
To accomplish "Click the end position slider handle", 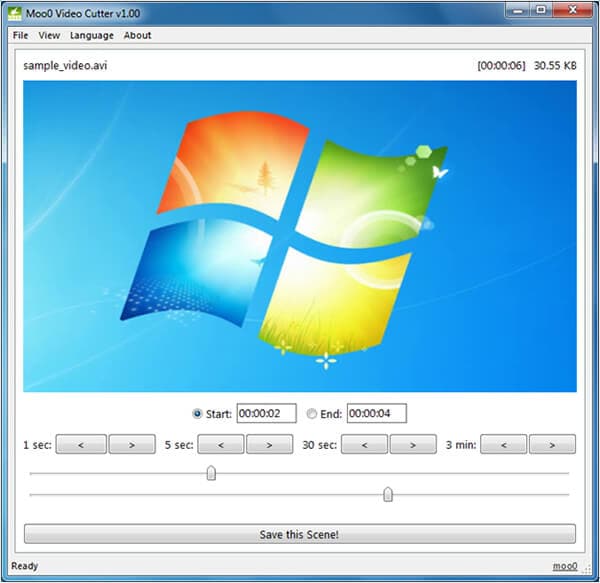I will click(388, 494).
